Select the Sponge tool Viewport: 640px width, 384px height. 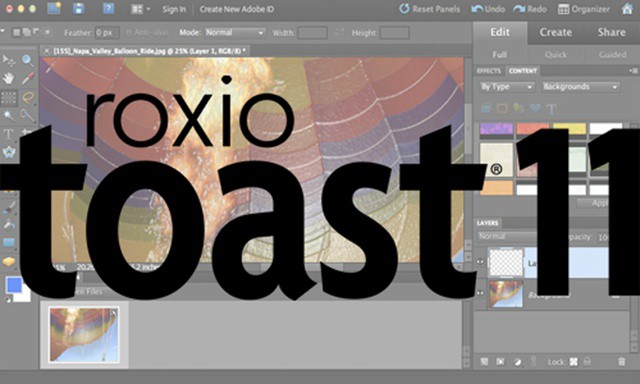point(9,262)
